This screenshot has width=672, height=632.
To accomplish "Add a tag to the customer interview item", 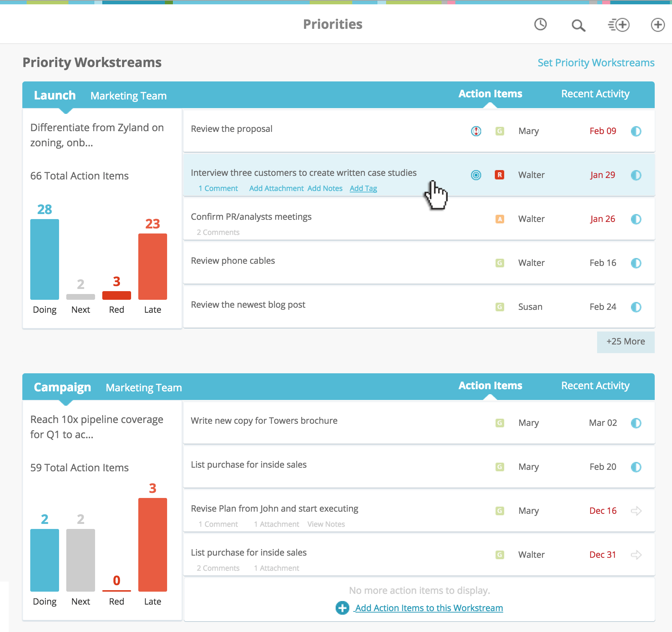I will pyautogui.click(x=363, y=188).
